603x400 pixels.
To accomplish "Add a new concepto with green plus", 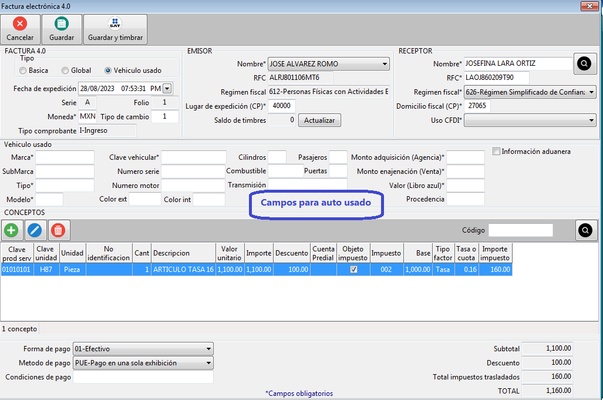I will tap(12, 230).
